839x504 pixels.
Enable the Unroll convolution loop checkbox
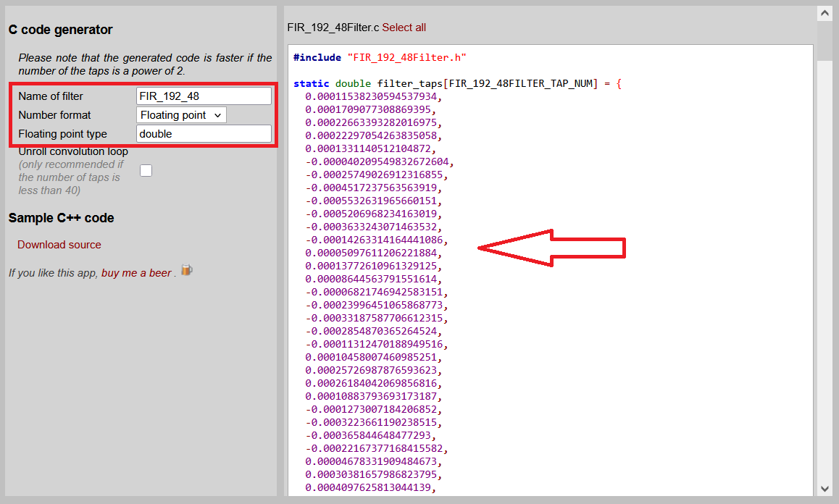(x=146, y=171)
